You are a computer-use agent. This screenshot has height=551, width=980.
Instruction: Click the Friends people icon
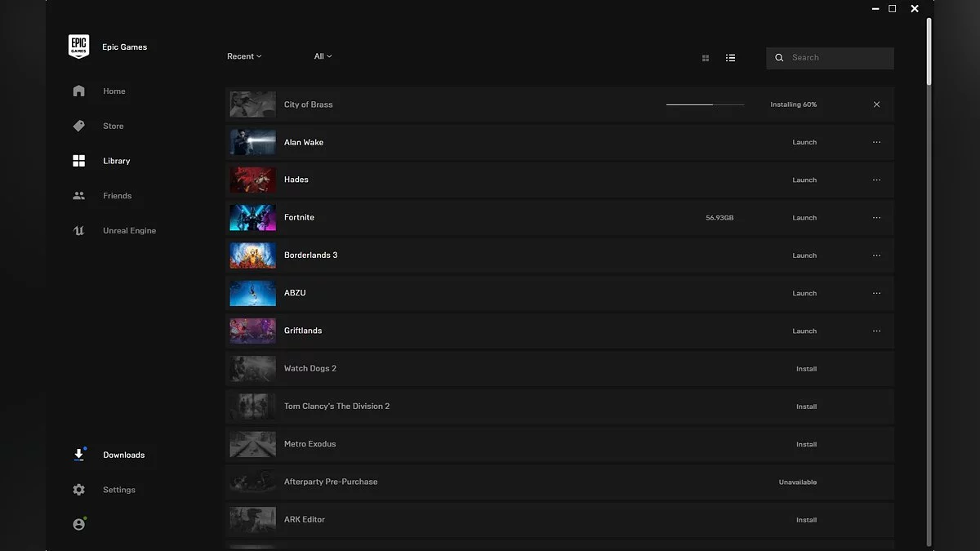coord(78,196)
